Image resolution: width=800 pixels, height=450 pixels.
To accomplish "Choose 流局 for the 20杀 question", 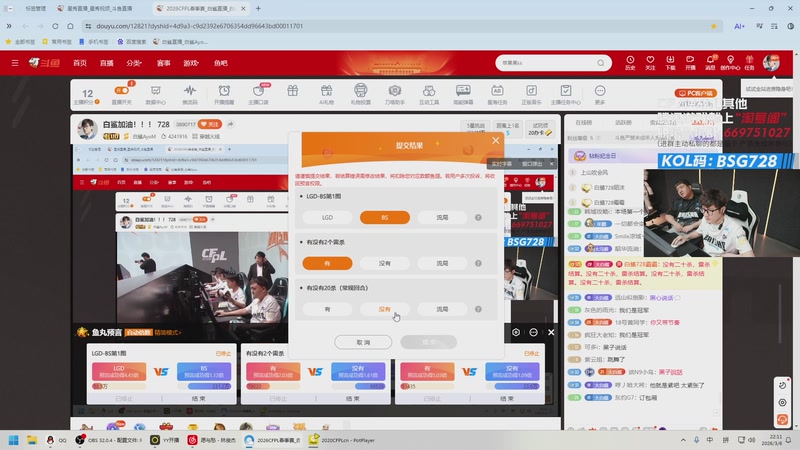I will point(442,309).
